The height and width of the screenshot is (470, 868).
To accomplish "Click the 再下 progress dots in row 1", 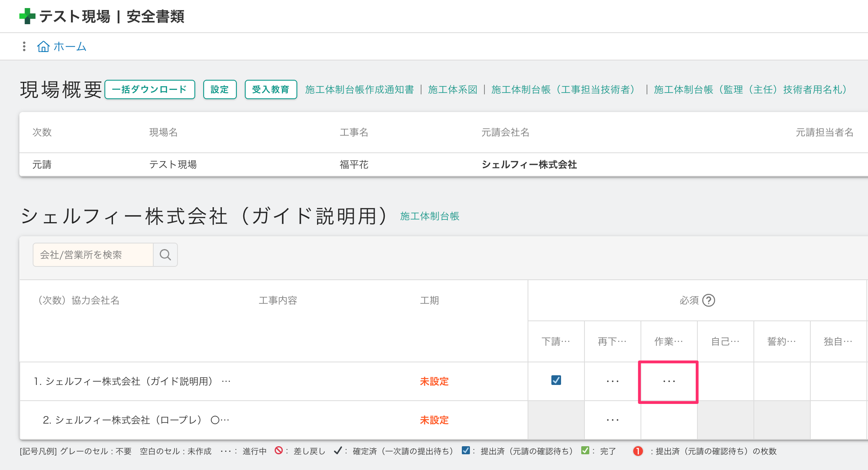I will [612, 381].
